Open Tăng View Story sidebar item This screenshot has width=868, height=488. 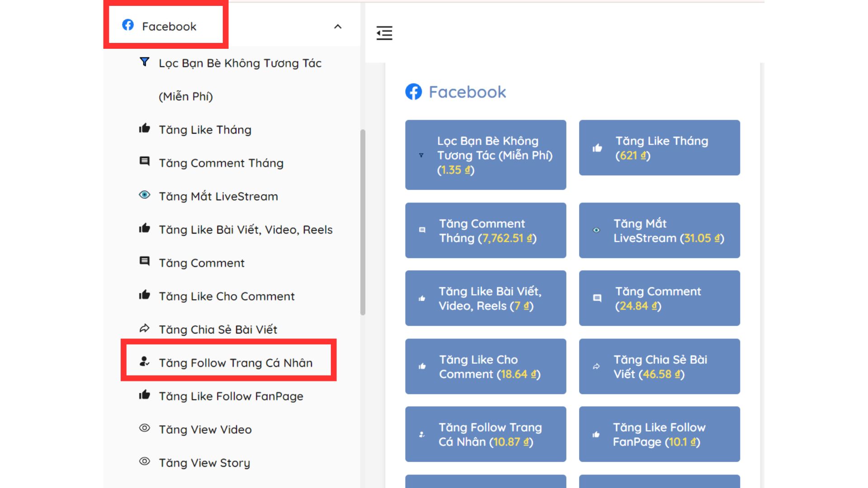click(204, 463)
